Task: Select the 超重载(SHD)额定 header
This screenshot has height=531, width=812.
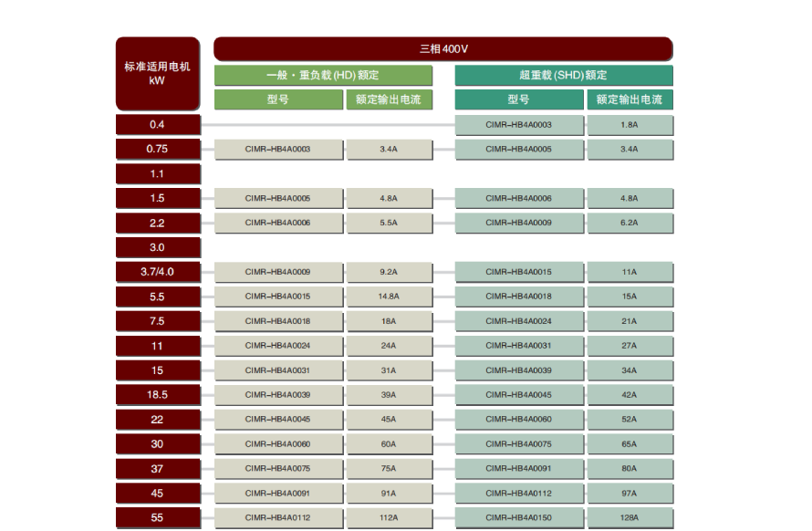Action: pyautogui.click(x=563, y=75)
